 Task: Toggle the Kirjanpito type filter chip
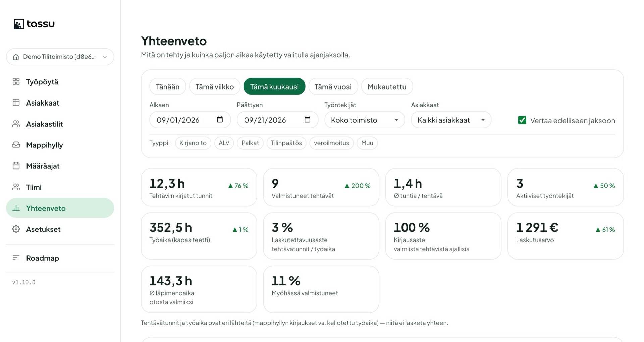point(193,143)
